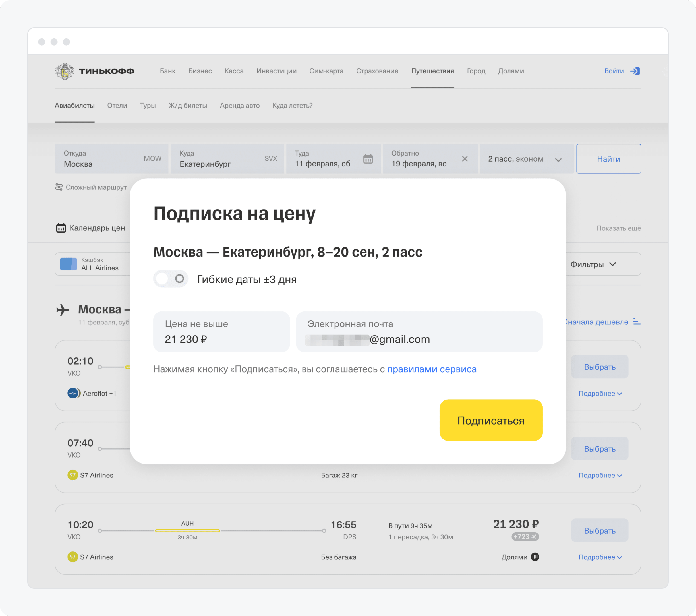The width and height of the screenshot is (696, 616).
Task: Click the S7 logo on the 10:20 flight
Action: pyautogui.click(x=72, y=557)
